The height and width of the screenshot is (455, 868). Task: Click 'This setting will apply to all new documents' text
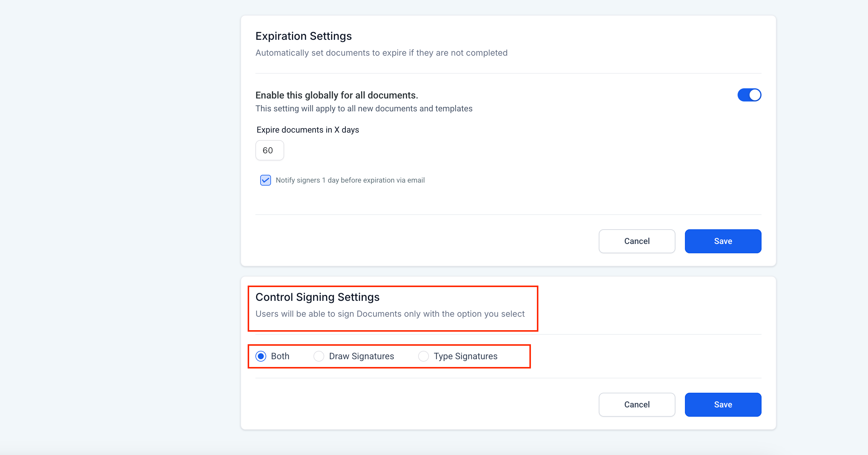pyautogui.click(x=364, y=109)
